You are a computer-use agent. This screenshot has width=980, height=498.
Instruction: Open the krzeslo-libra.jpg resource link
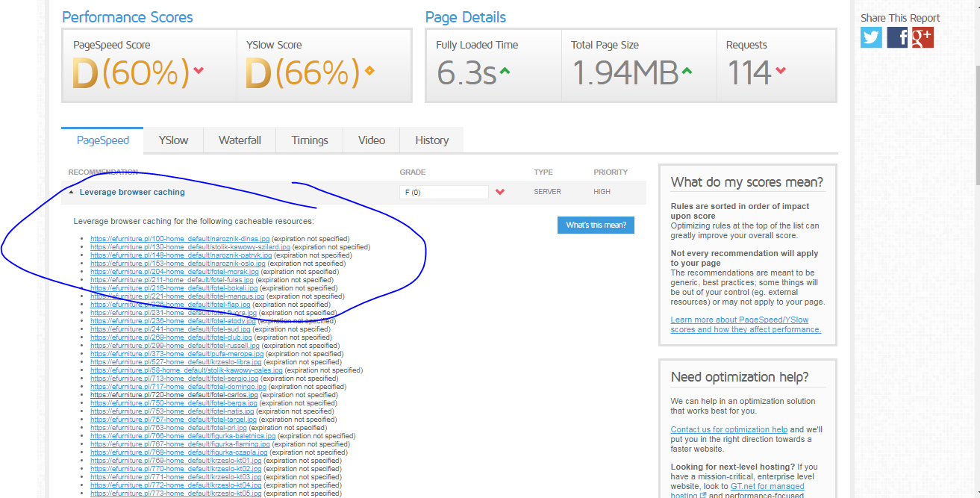[176, 362]
